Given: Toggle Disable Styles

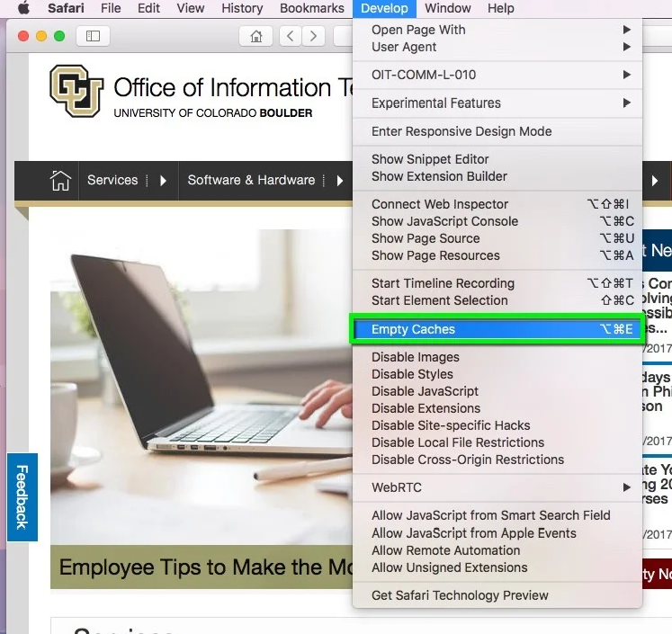Looking at the screenshot, I should point(497,374).
